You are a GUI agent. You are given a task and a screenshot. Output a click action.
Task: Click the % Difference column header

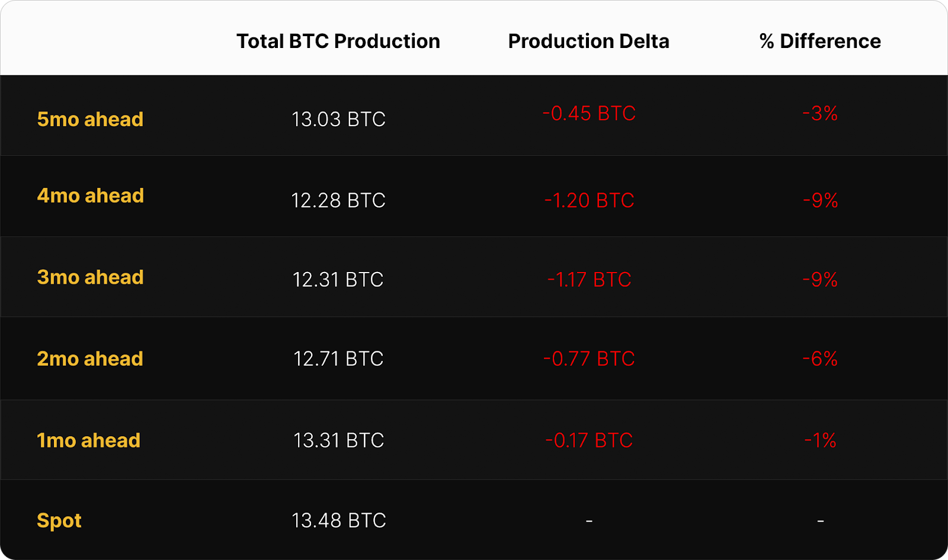point(820,41)
